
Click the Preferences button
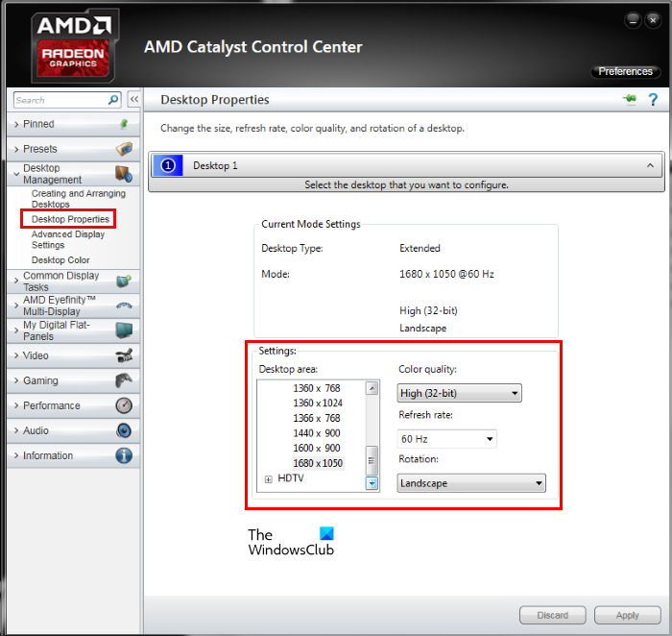point(625,71)
